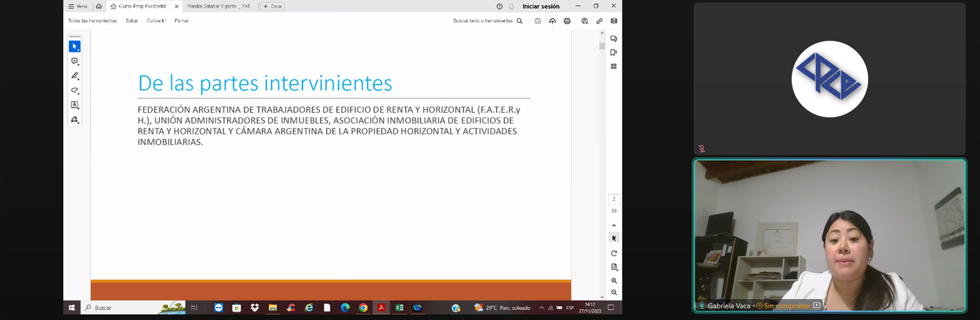980x320 pixels.
Task: Open the comments panel on the right rail
Action: 613,39
